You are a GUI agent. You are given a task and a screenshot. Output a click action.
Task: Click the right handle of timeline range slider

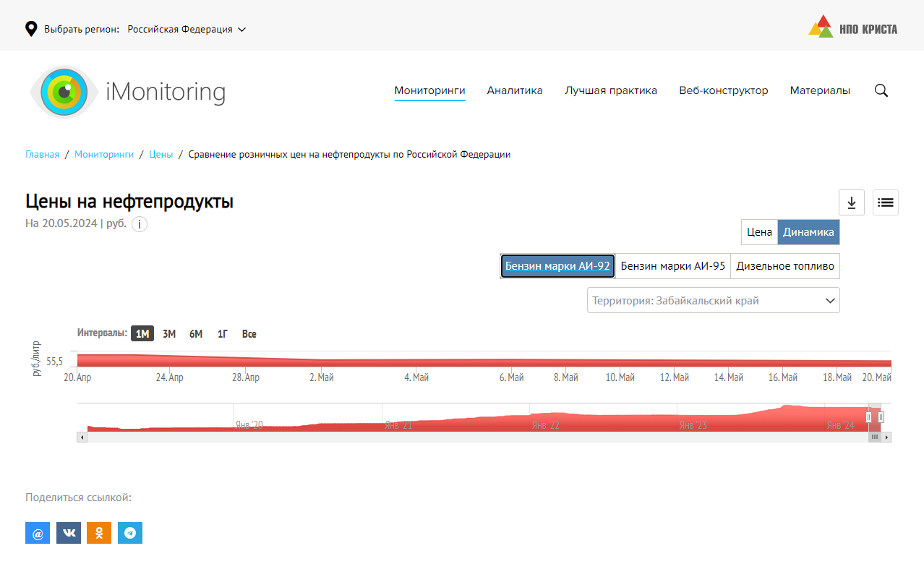[881, 417]
